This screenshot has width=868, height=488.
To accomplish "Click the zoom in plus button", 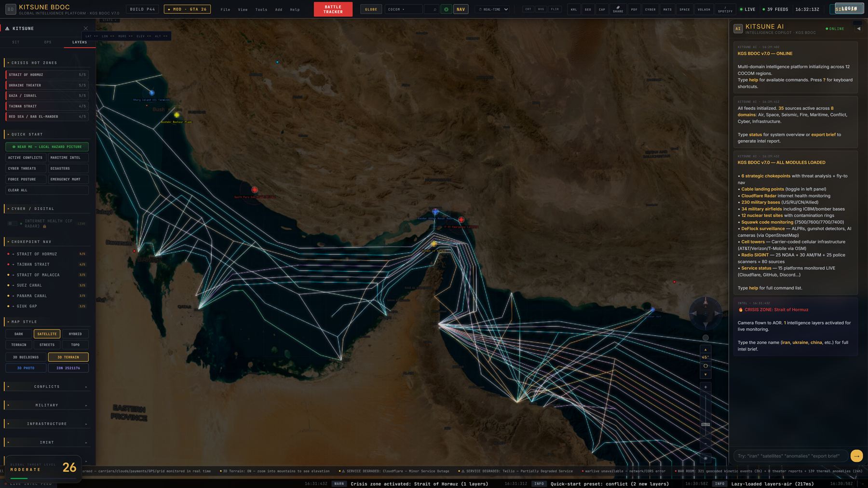I will tap(705, 387).
